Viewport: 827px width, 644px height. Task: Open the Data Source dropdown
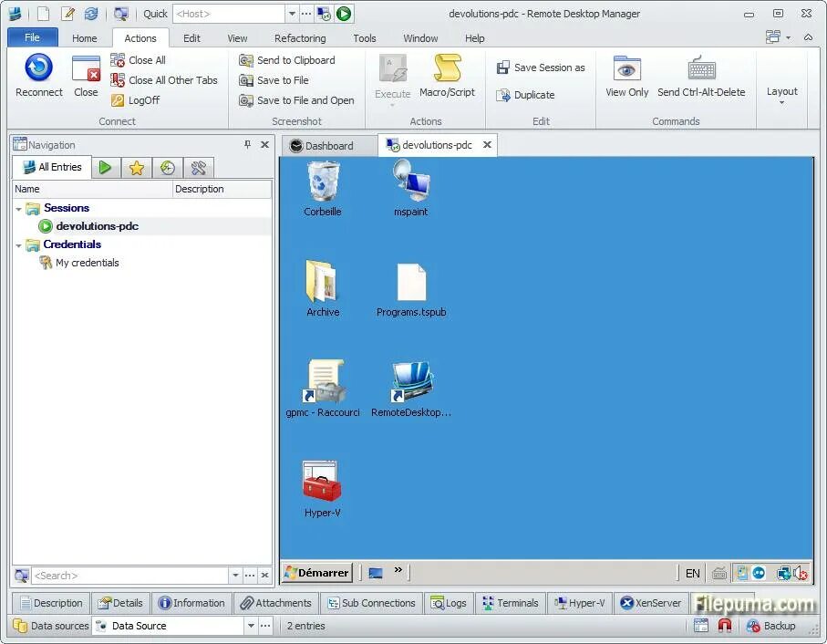tap(251, 626)
